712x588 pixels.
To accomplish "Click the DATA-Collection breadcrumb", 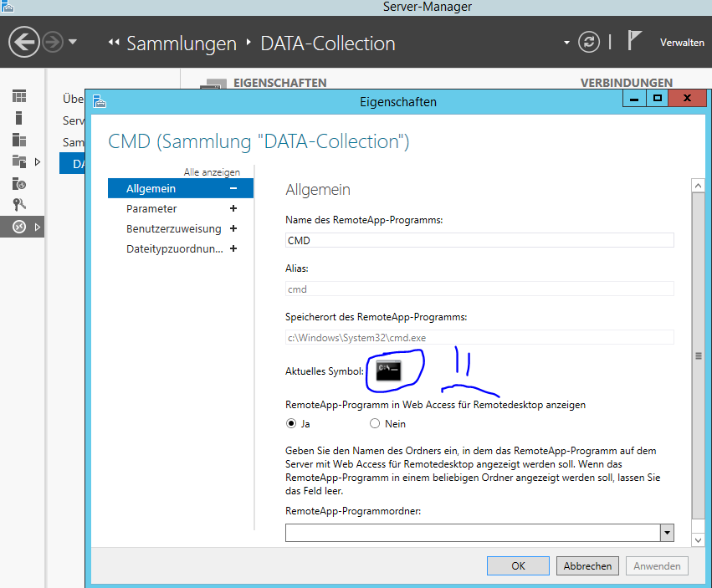I will tap(328, 43).
